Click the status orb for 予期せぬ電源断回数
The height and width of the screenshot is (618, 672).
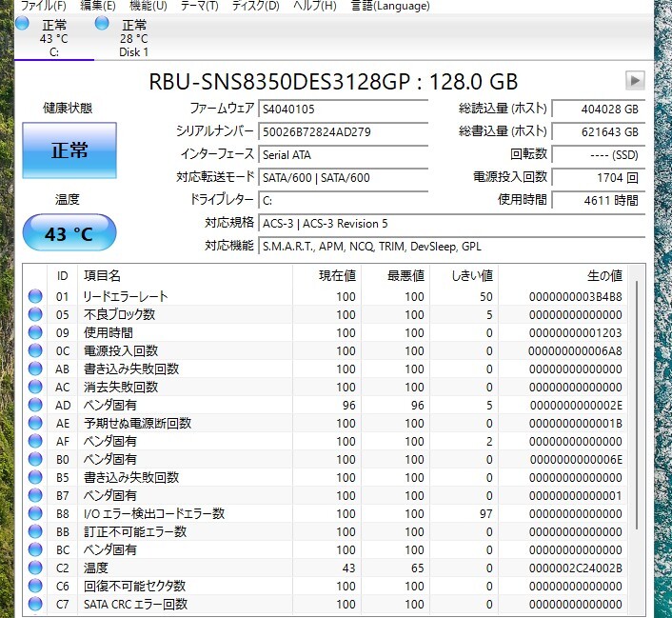pos(36,424)
